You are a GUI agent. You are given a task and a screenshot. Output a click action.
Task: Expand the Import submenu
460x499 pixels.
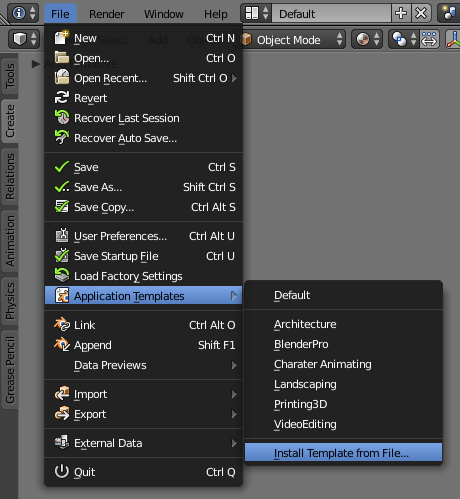point(144,394)
